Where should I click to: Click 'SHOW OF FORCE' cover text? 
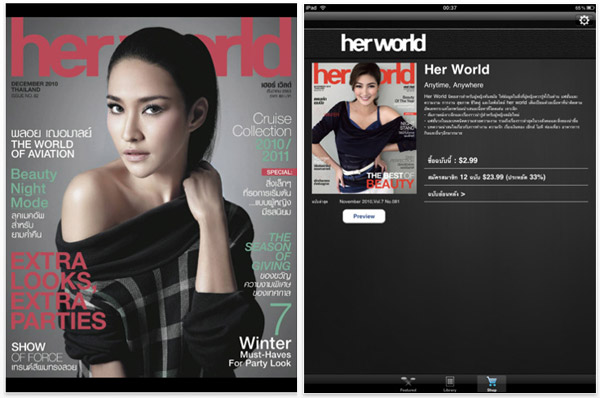(37, 352)
